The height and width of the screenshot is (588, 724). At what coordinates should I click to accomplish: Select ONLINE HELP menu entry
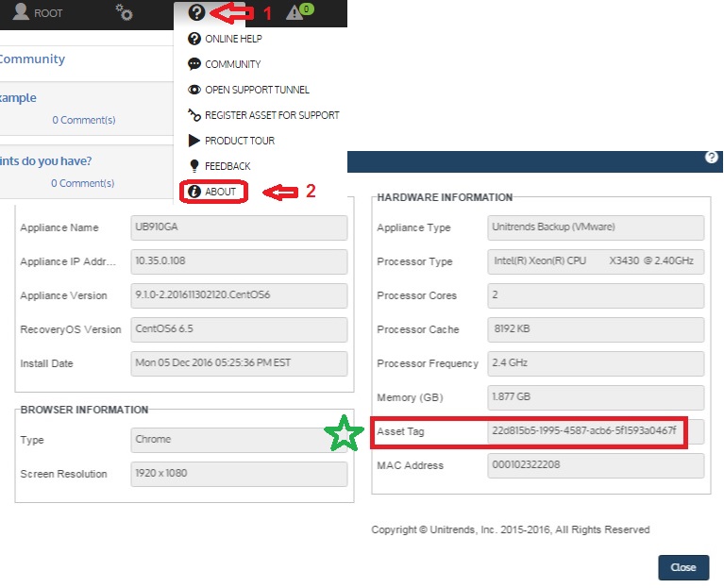(234, 39)
